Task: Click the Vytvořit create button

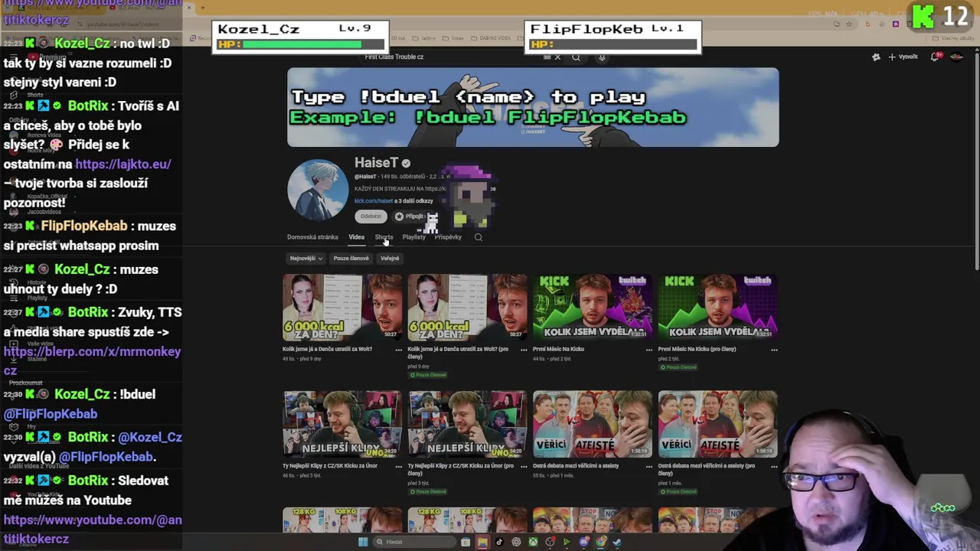Action: 903,57
